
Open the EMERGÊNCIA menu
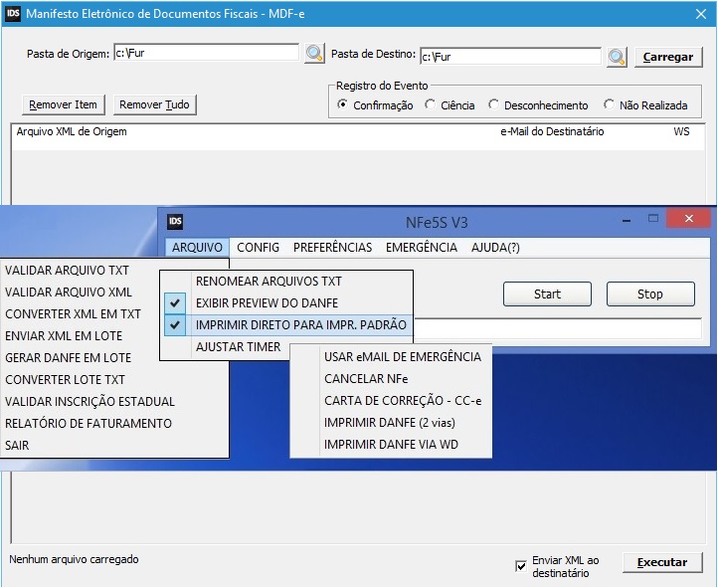tap(422, 248)
